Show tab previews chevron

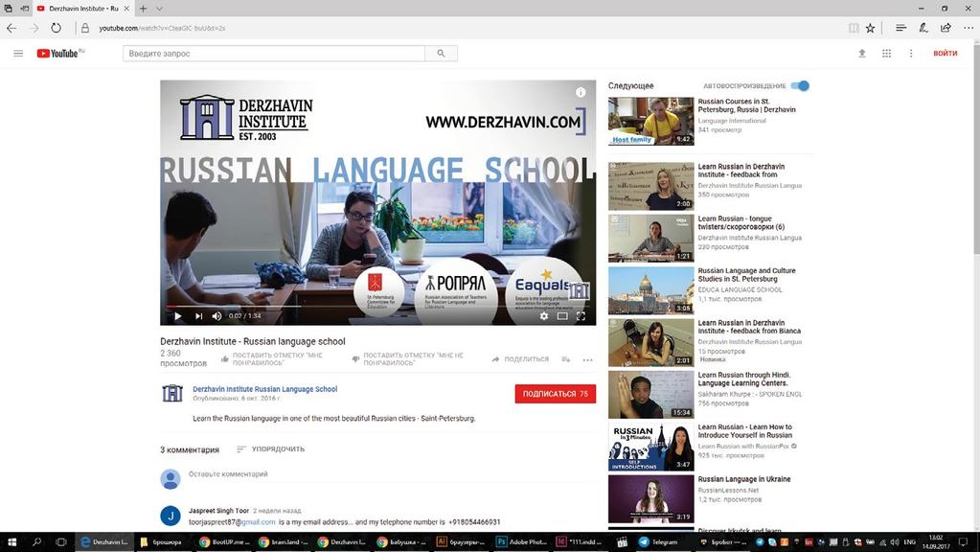pyautogui.click(x=159, y=9)
